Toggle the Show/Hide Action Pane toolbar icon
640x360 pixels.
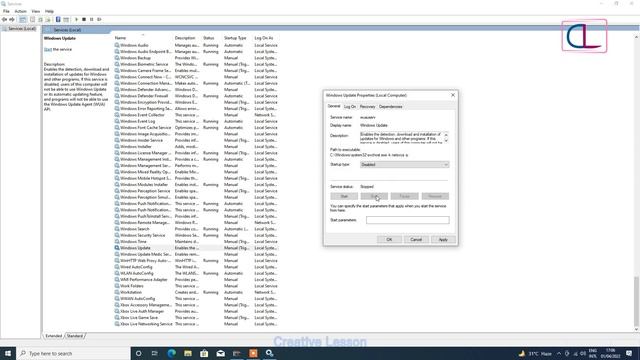point(66,19)
